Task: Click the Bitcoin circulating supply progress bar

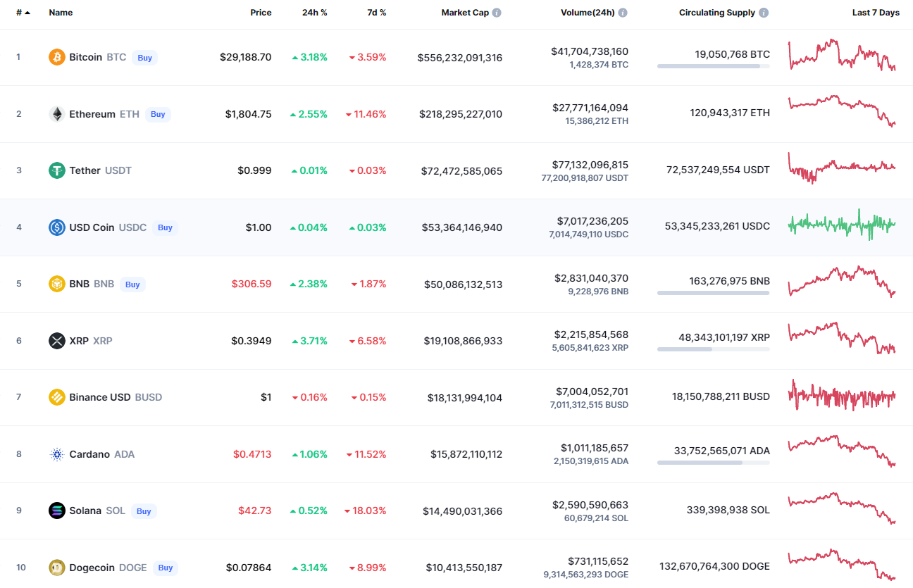Action: [x=714, y=66]
